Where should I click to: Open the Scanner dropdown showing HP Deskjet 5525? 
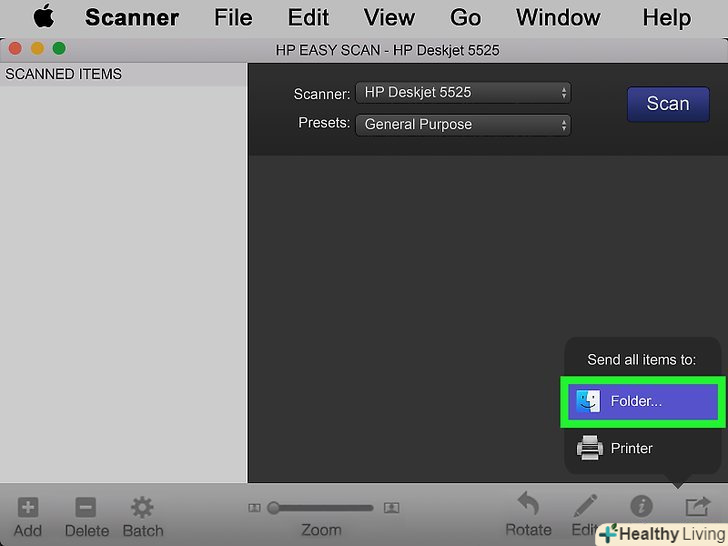pyautogui.click(x=463, y=92)
